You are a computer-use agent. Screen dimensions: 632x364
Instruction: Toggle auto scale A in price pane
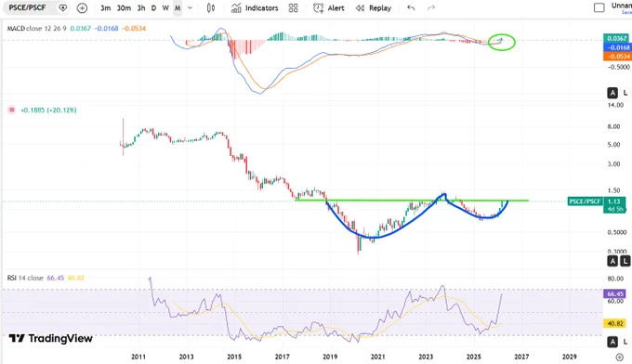pos(612,261)
